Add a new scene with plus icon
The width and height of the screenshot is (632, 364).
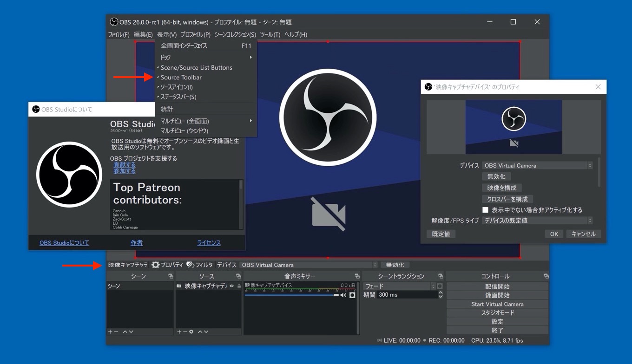pyautogui.click(x=110, y=331)
